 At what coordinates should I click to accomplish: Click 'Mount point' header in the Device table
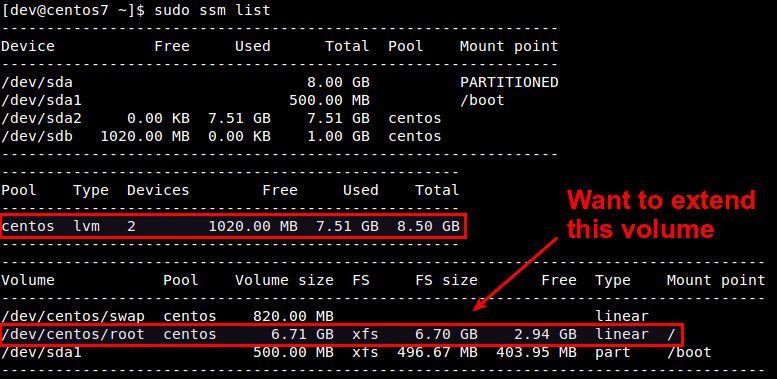coord(509,47)
